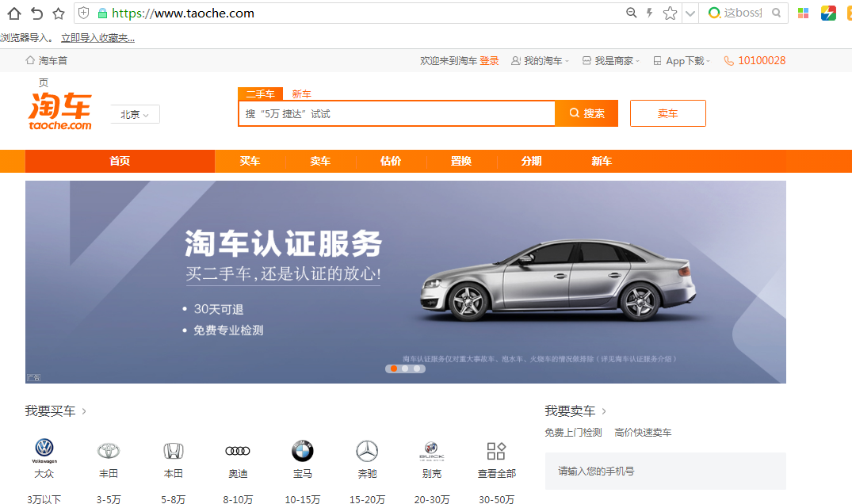Viewport: 852px width, 504px height.
Task: Open the shield security icon in address bar
Action: 84,13
